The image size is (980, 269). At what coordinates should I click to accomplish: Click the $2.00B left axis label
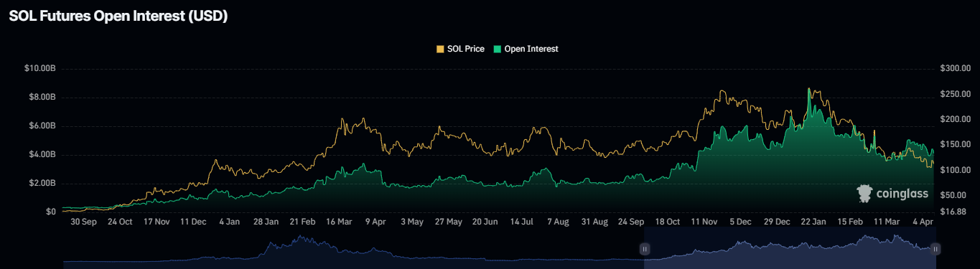[42, 183]
